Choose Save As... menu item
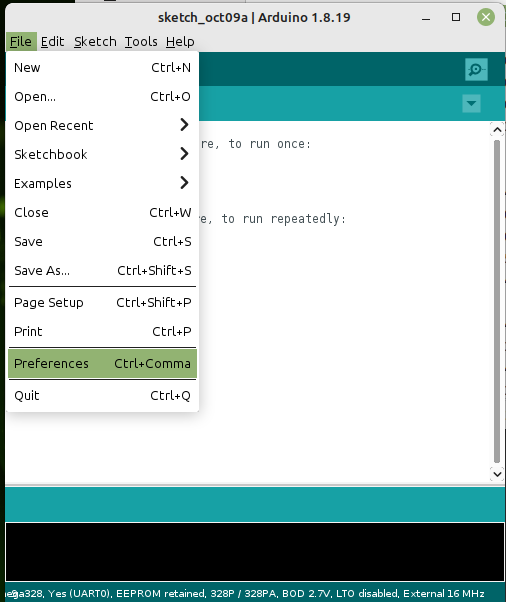The image size is (506, 602). (103, 271)
